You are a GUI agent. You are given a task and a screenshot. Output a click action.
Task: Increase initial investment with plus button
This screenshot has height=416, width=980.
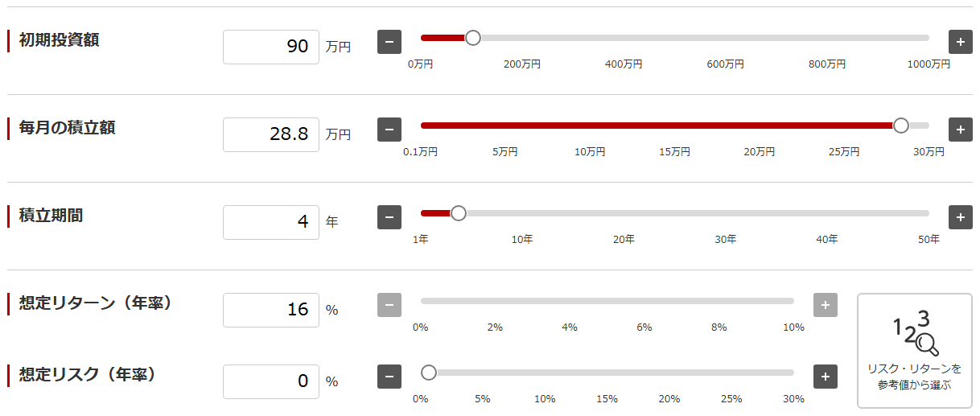[x=960, y=42]
